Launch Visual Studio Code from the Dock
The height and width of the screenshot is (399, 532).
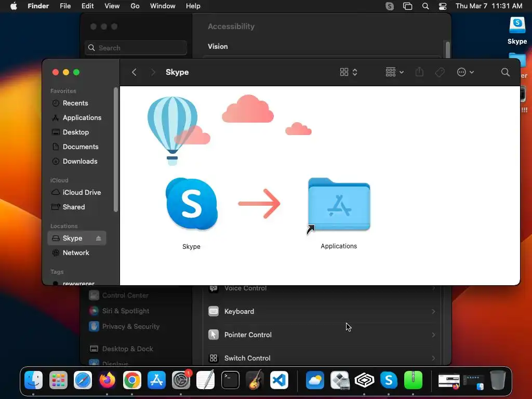[279, 380]
